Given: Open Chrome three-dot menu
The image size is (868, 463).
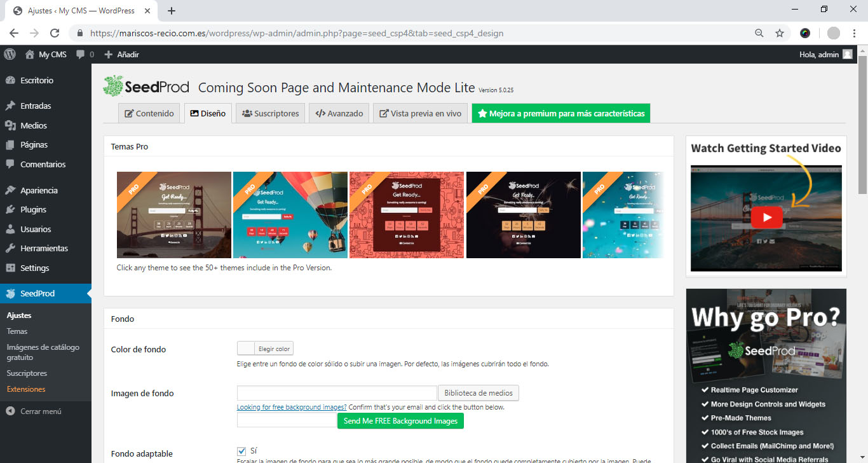Looking at the screenshot, I should 853,33.
